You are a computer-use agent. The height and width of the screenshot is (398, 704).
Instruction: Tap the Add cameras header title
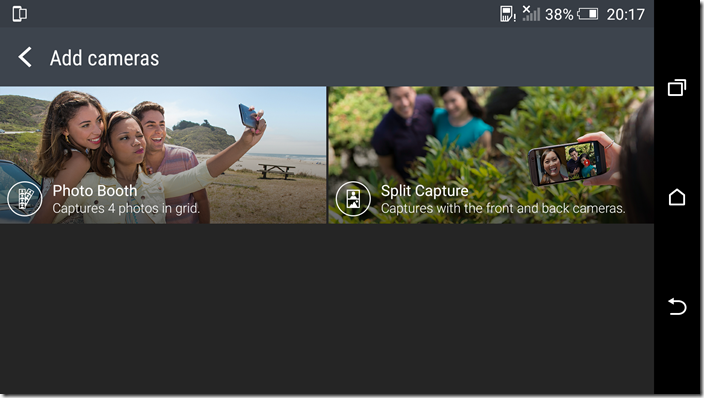[x=104, y=58]
